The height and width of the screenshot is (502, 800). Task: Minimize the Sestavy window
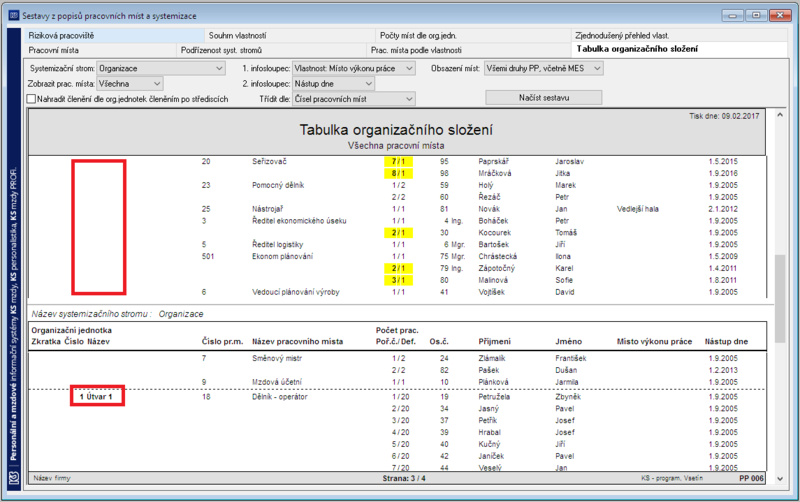(x=732, y=16)
